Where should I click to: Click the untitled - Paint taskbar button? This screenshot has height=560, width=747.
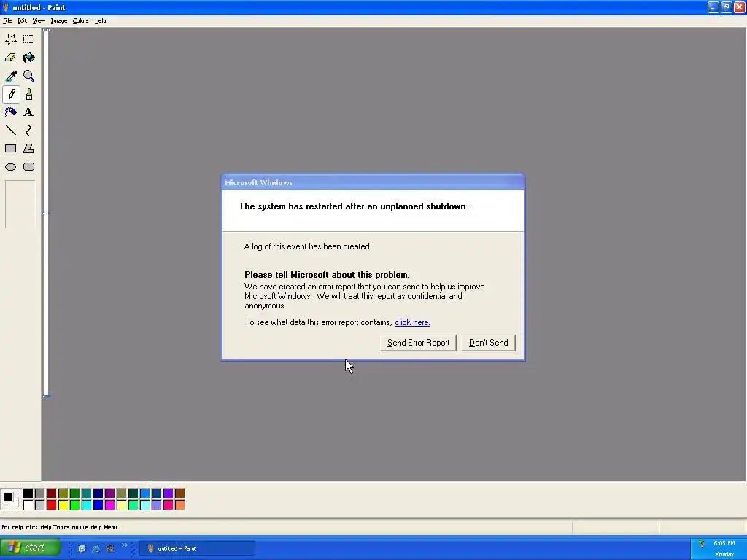tap(197, 548)
